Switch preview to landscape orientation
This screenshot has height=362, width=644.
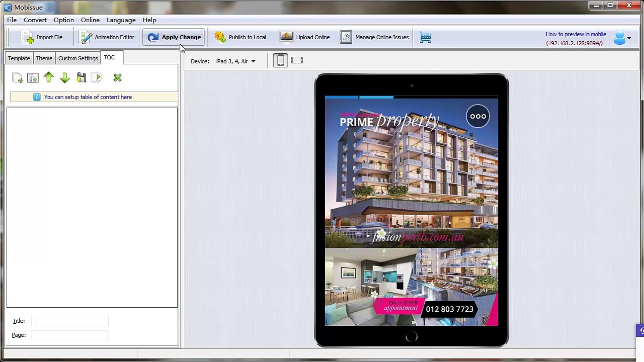297,60
